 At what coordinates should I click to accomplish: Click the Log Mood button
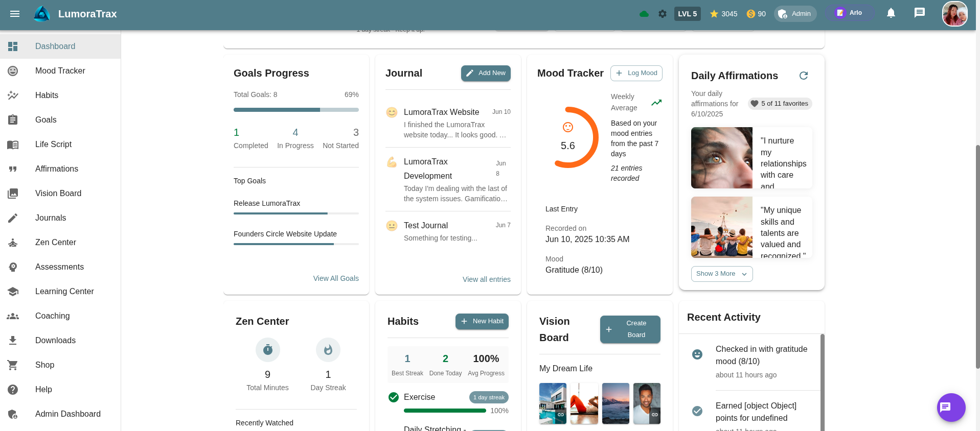point(636,73)
